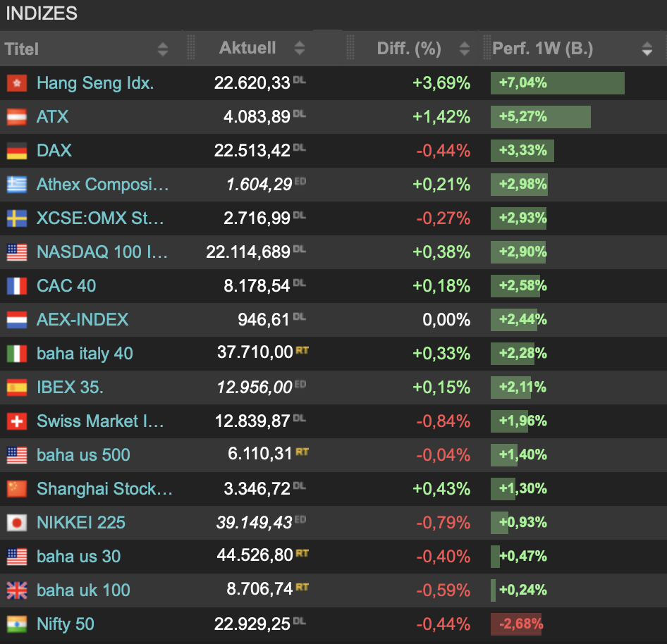The width and height of the screenshot is (667, 644).
Task: Sort table by Titel column arrows
Action: (162, 49)
